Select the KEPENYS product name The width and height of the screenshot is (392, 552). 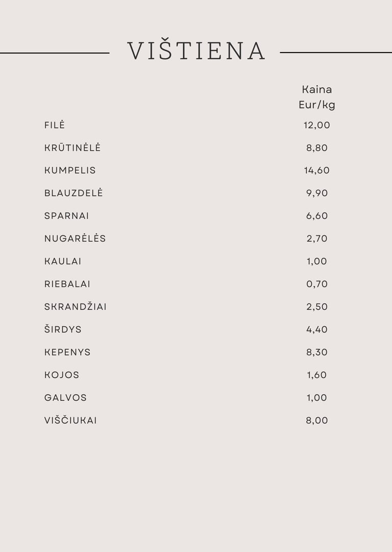(67, 352)
